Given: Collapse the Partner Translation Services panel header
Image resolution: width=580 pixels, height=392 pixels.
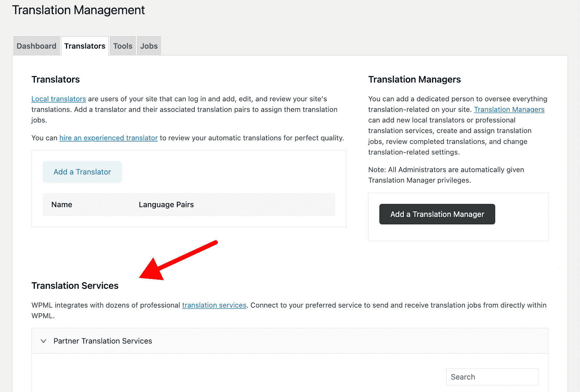Looking at the screenshot, I should (x=103, y=341).
